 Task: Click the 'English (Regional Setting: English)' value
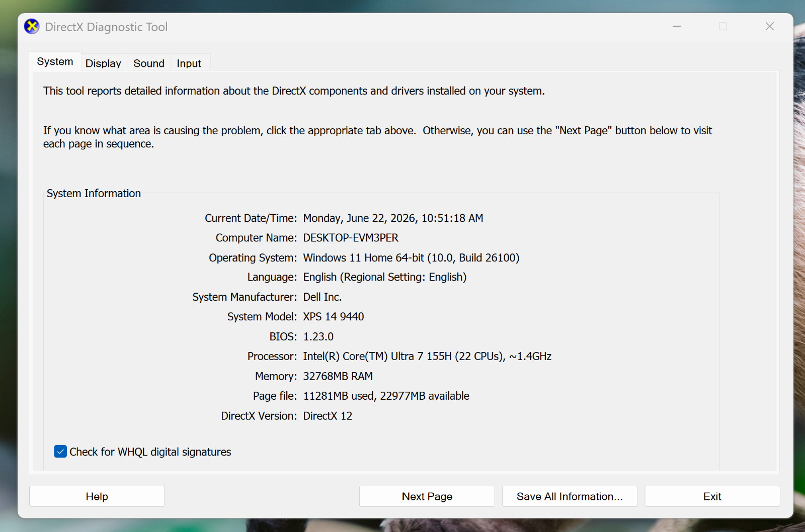385,278
